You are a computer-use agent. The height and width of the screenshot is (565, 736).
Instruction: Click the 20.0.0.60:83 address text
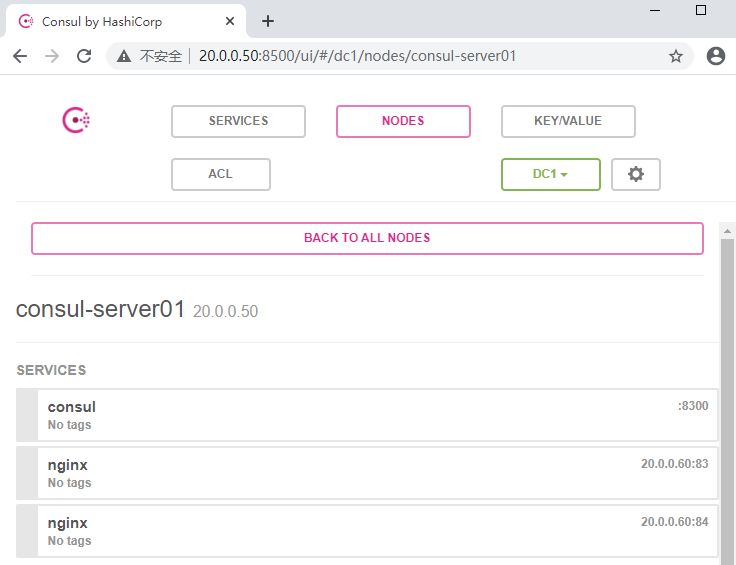pyautogui.click(x=675, y=464)
